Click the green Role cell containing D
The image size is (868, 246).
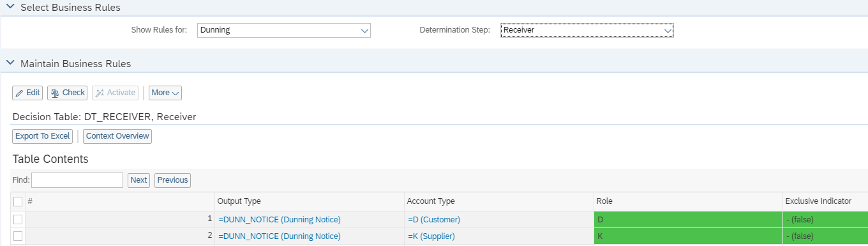click(x=688, y=220)
